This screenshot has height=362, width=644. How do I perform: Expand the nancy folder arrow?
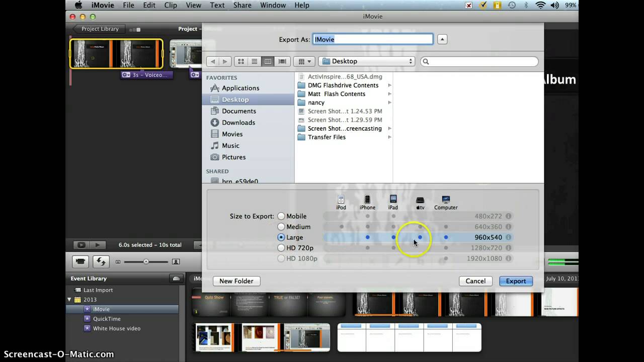point(390,103)
